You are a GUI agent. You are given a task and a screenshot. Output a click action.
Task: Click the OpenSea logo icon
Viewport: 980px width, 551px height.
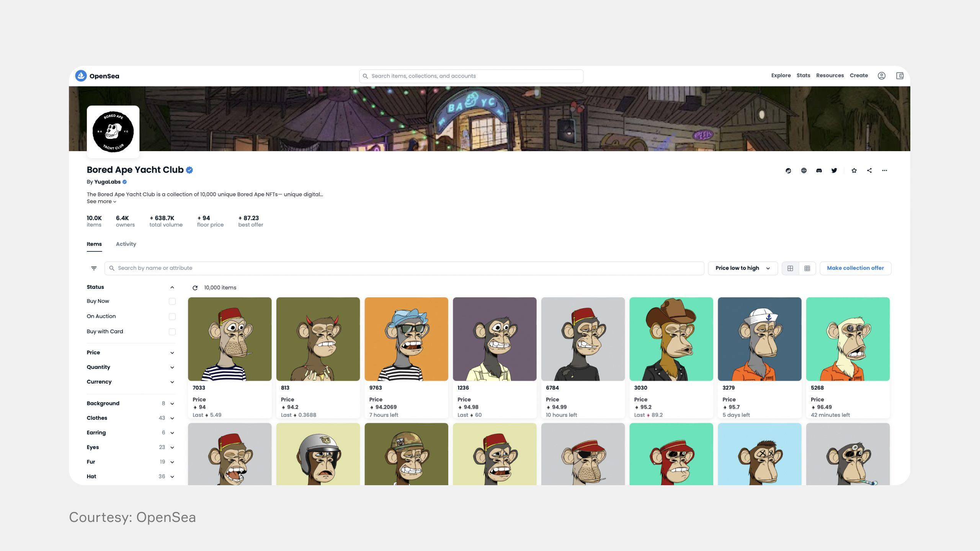coord(81,76)
